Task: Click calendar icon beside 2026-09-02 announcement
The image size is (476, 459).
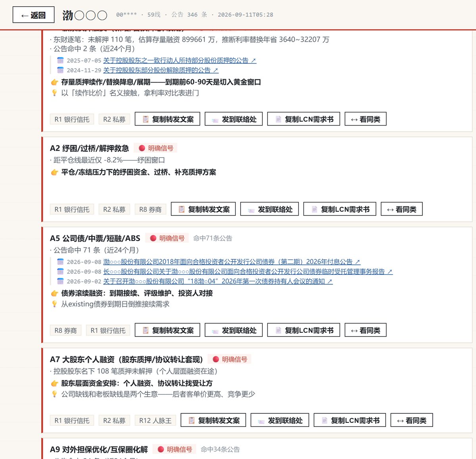Action: point(60,281)
